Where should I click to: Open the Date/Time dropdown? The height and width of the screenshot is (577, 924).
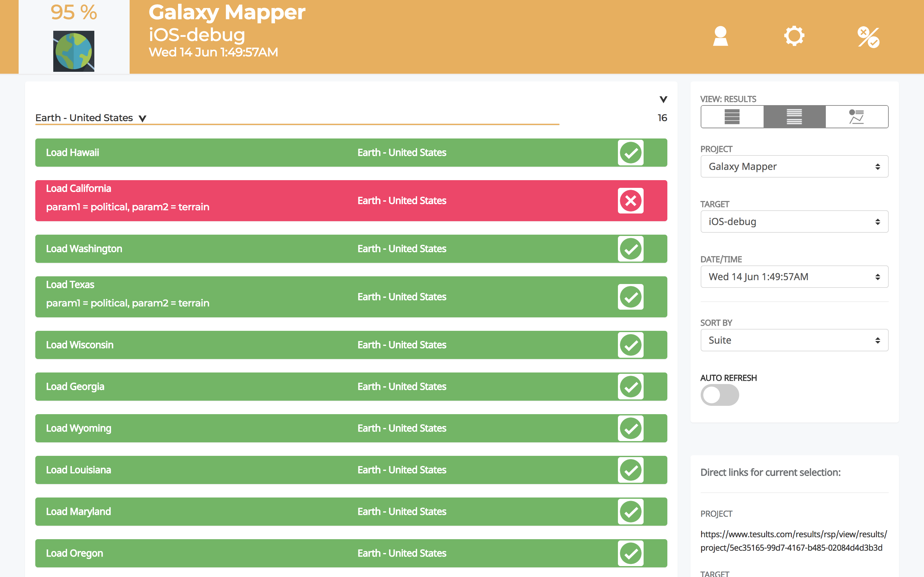(x=794, y=277)
